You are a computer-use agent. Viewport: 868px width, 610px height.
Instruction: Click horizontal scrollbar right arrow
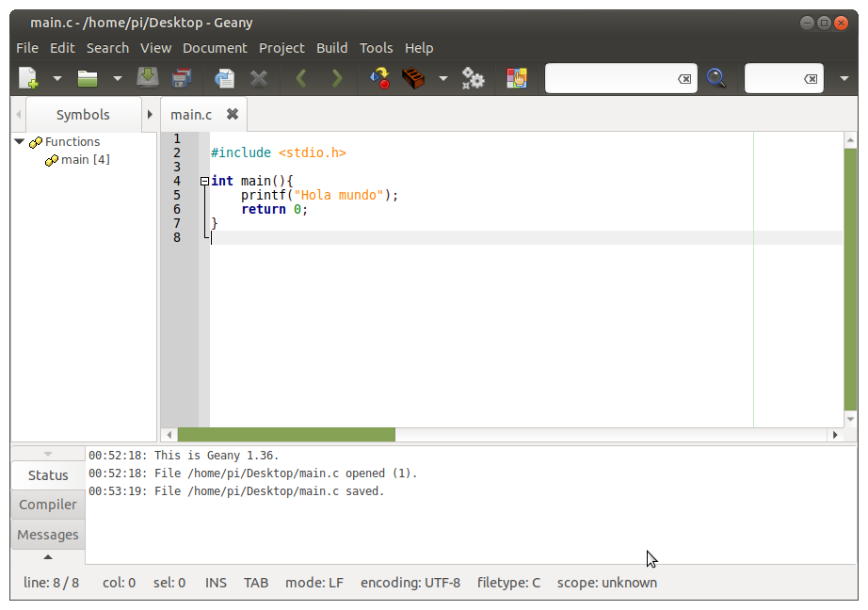(x=835, y=435)
